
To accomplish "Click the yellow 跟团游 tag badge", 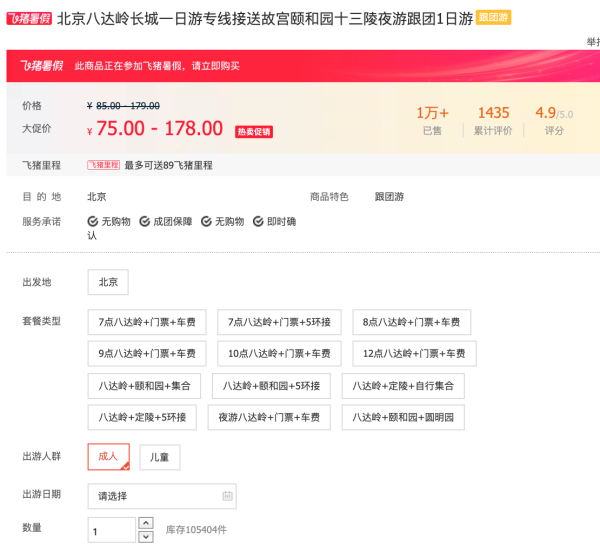I will click(x=493, y=18).
